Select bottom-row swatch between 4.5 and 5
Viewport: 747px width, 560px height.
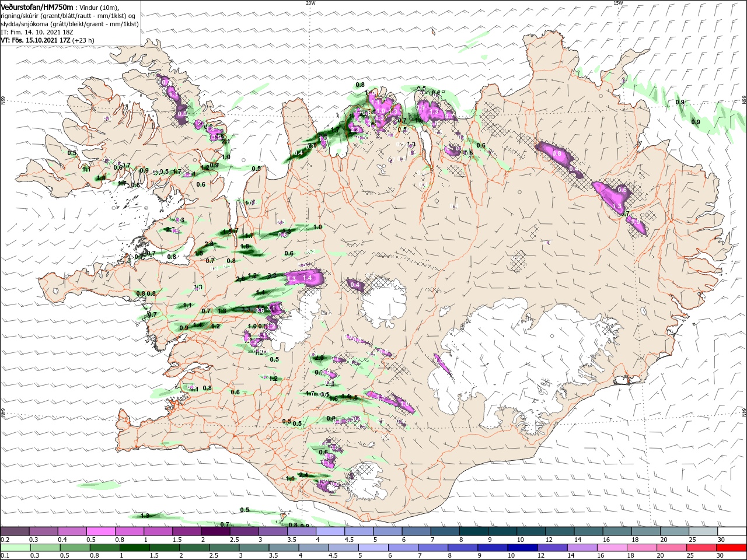click(344, 548)
